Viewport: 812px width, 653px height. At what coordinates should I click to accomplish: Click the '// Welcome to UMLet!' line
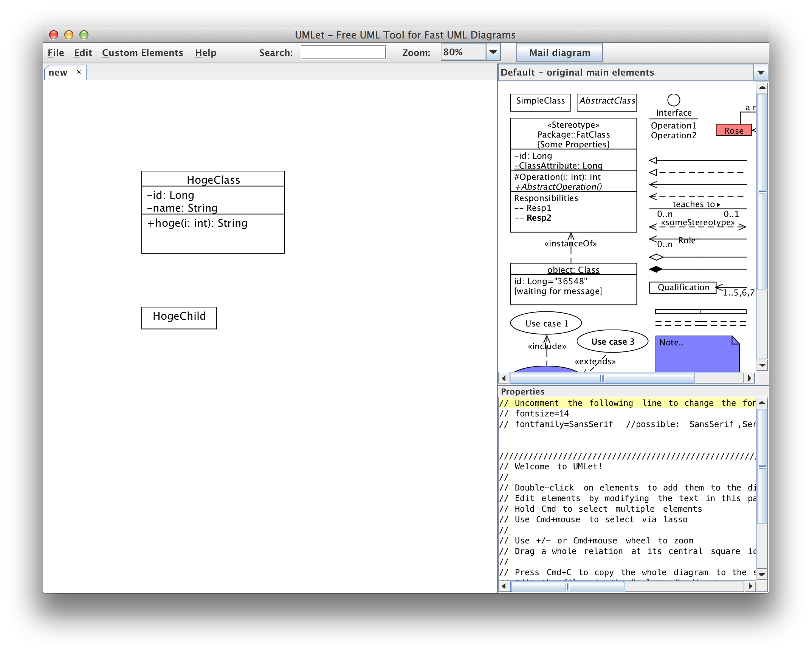pos(551,467)
